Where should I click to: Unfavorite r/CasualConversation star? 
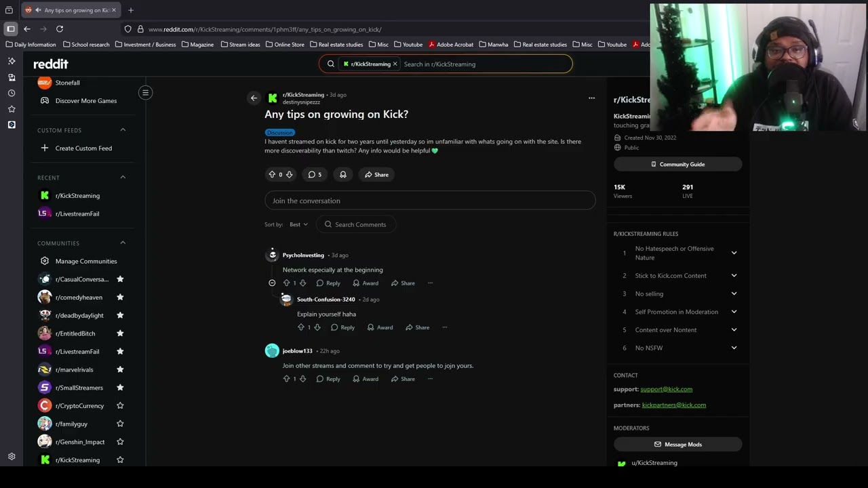120,279
